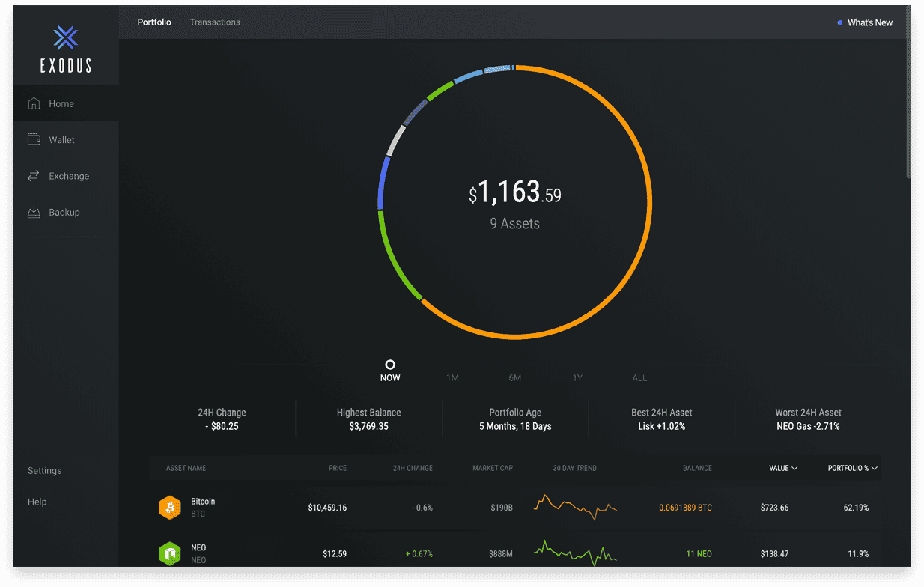Image resolution: width=924 pixels, height=587 pixels.
Task: Click the Highest Balance value $3,769.35
Action: pyautogui.click(x=368, y=427)
